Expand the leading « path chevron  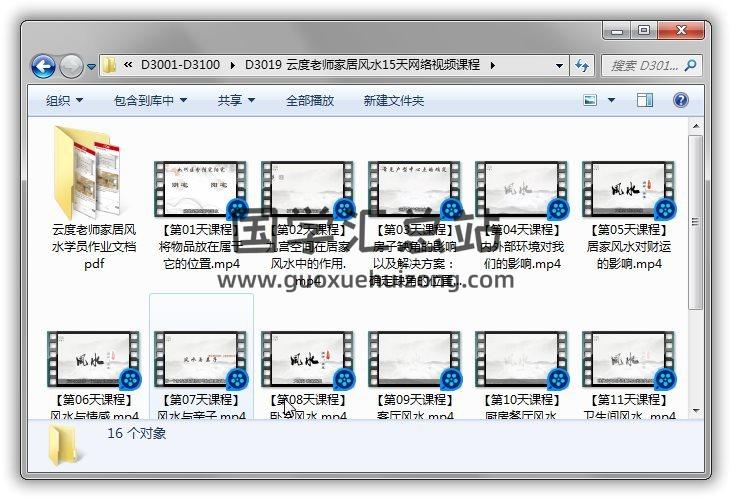[x=127, y=65]
